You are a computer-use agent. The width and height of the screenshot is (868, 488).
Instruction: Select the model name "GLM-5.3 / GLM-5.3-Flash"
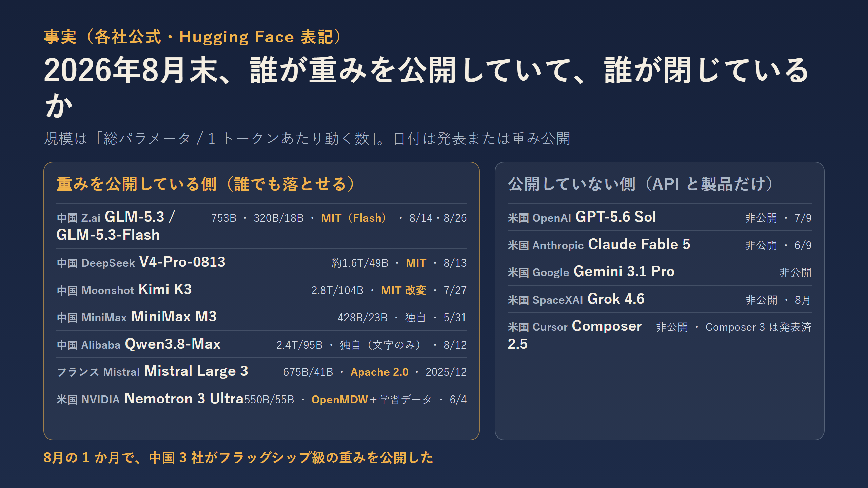coord(116,226)
